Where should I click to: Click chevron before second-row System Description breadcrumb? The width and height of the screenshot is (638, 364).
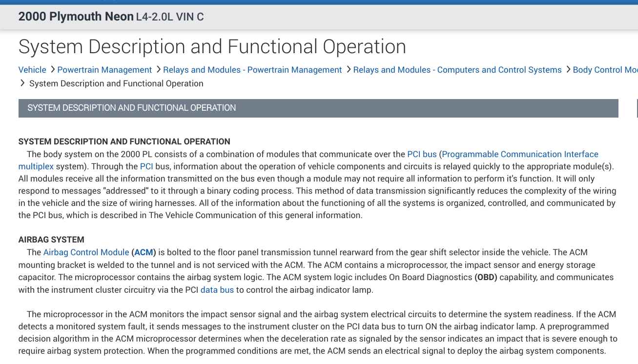22,83
